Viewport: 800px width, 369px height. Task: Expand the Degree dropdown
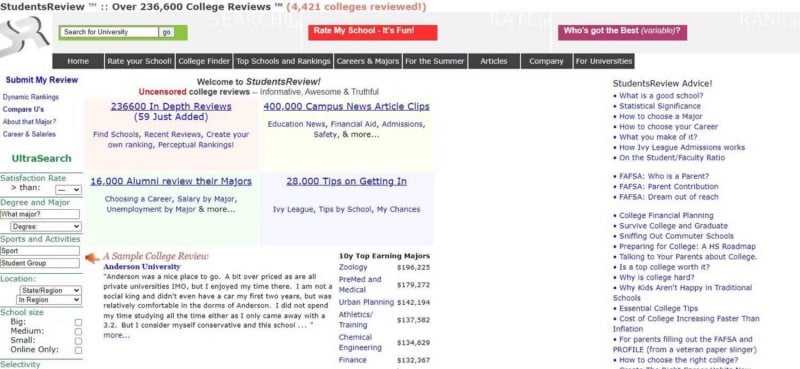[x=46, y=227]
